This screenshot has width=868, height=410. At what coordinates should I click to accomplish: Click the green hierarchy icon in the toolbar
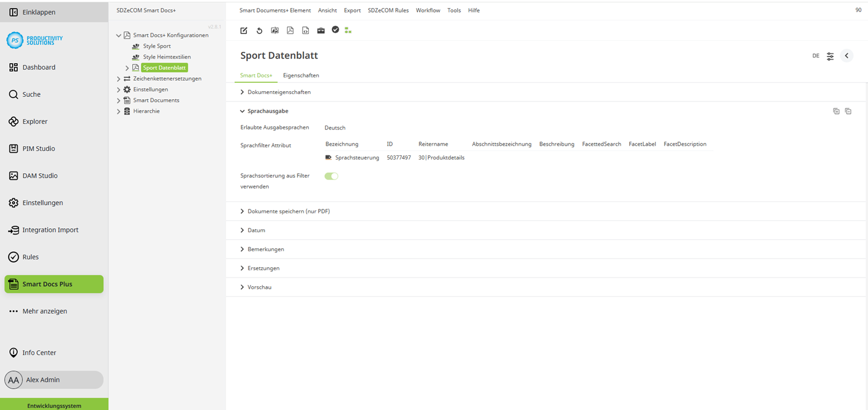pos(348,30)
